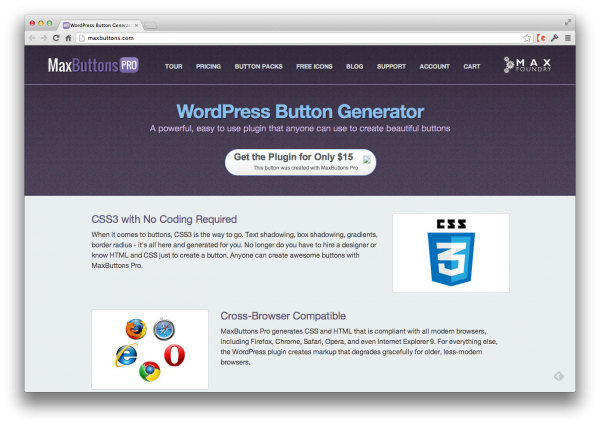
Task: Open the wrench extension icon
Action: [x=554, y=38]
